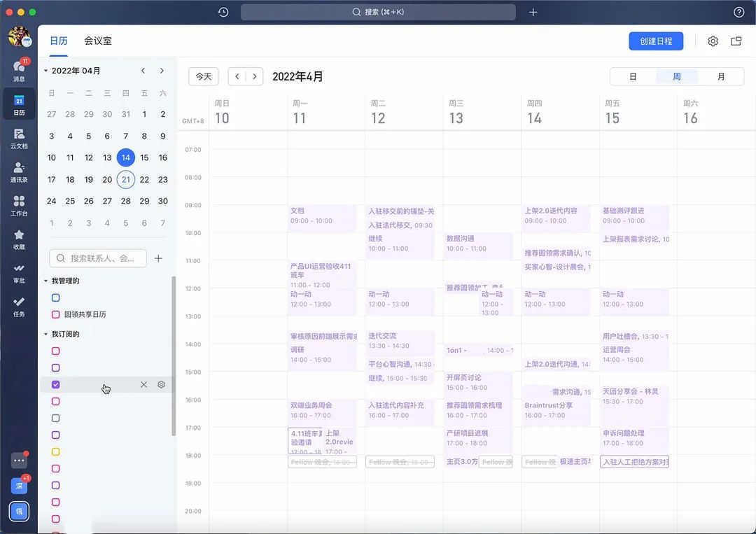The height and width of the screenshot is (534, 756).
Task: Open 通讯录 contacts in sidebar
Action: [19, 170]
